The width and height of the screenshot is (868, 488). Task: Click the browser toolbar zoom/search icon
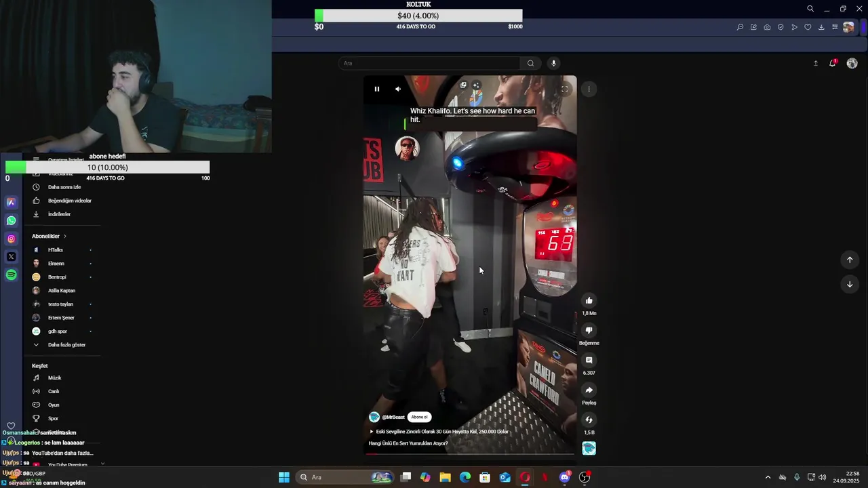click(740, 27)
